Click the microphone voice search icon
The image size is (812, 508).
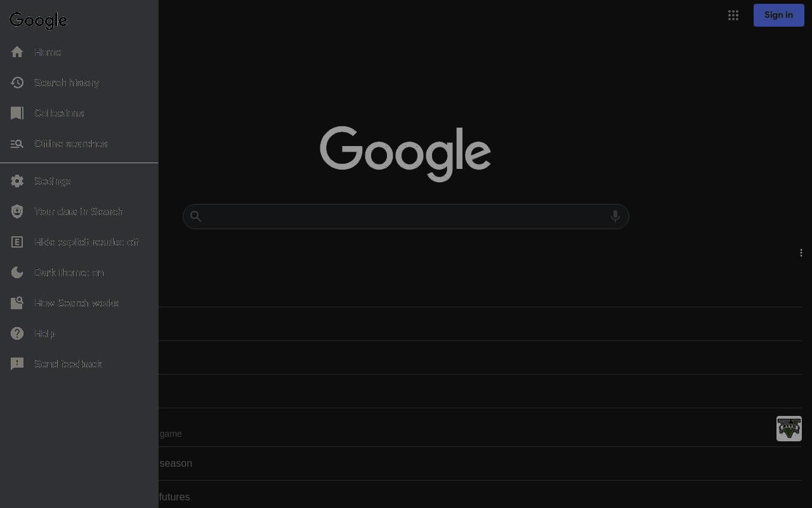pos(615,217)
